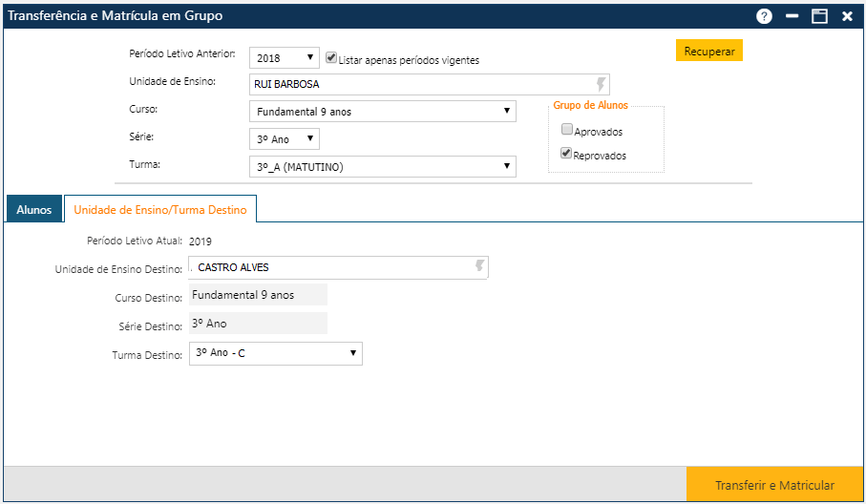Open the Série dropdown showing 3º Ano

(x=285, y=139)
